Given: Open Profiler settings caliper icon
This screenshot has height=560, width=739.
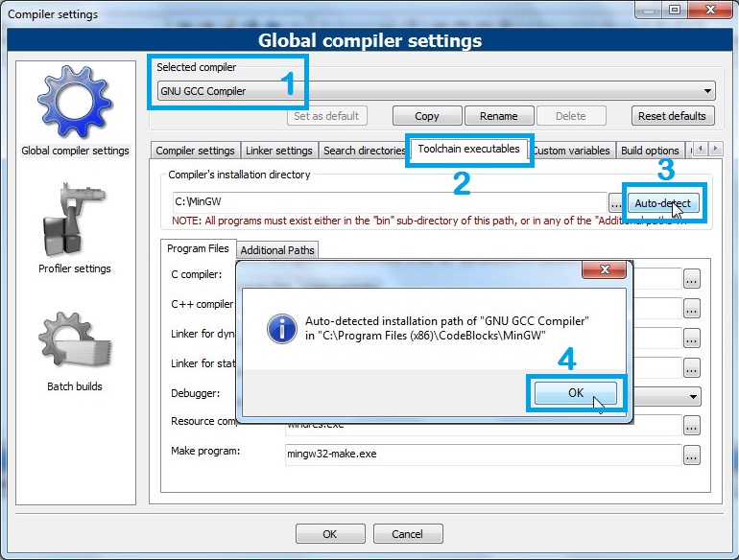Looking at the screenshot, I should (74, 220).
